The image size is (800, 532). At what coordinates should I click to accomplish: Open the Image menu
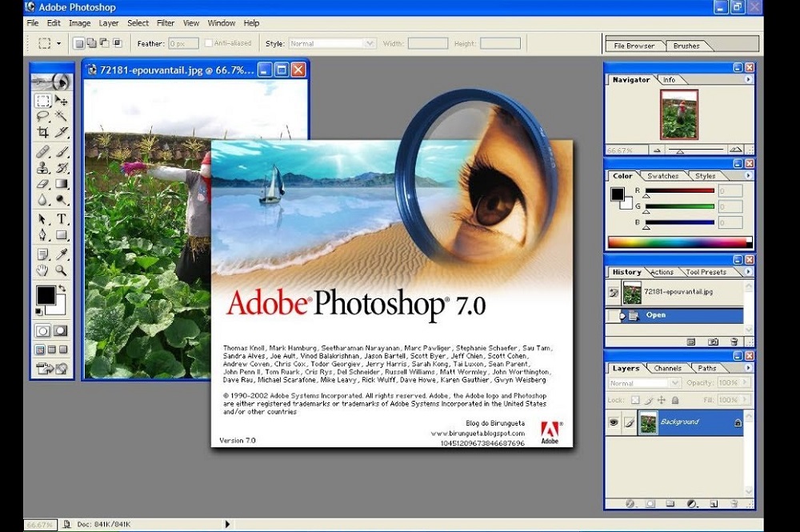point(79,23)
